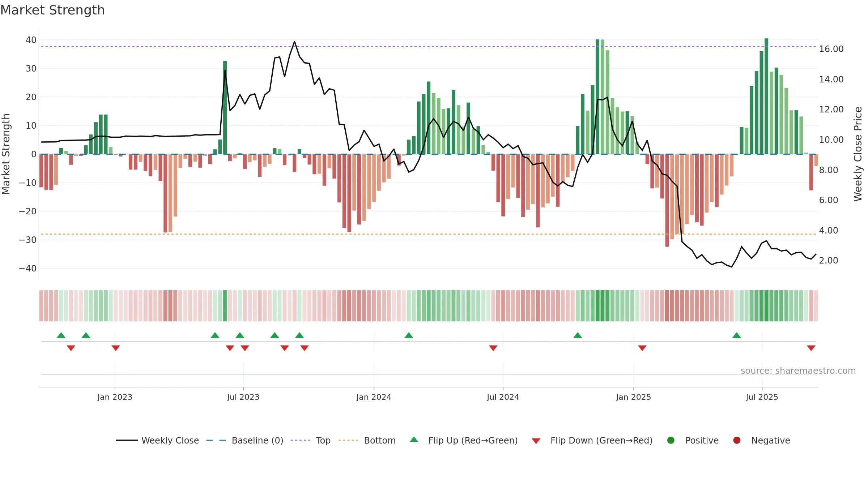Select the earliest green Flip Up marker
This screenshot has height=488, width=868.
tap(61, 335)
